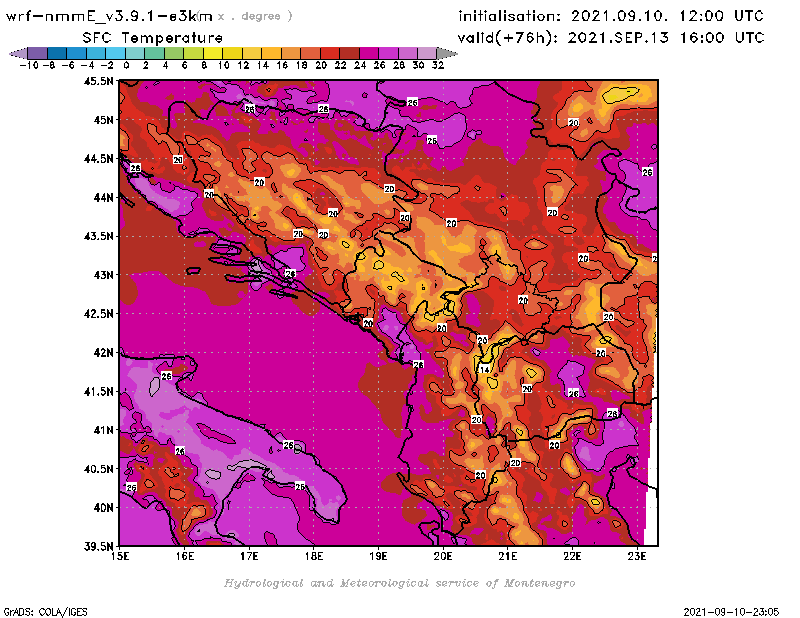The image size is (800, 618).
Task: Click the legend swatch between -10 and -8
Action: [38, 53]
